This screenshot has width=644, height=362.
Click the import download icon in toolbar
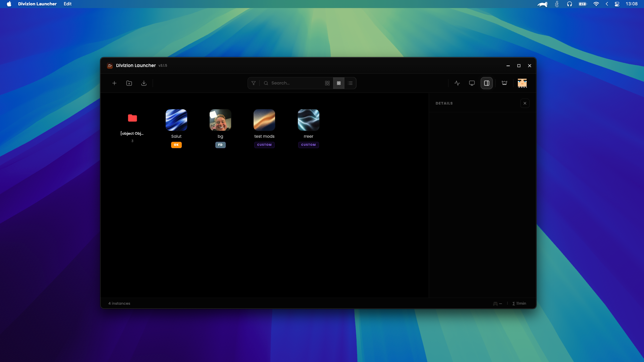pyautogui.click(x=144, y=83)
